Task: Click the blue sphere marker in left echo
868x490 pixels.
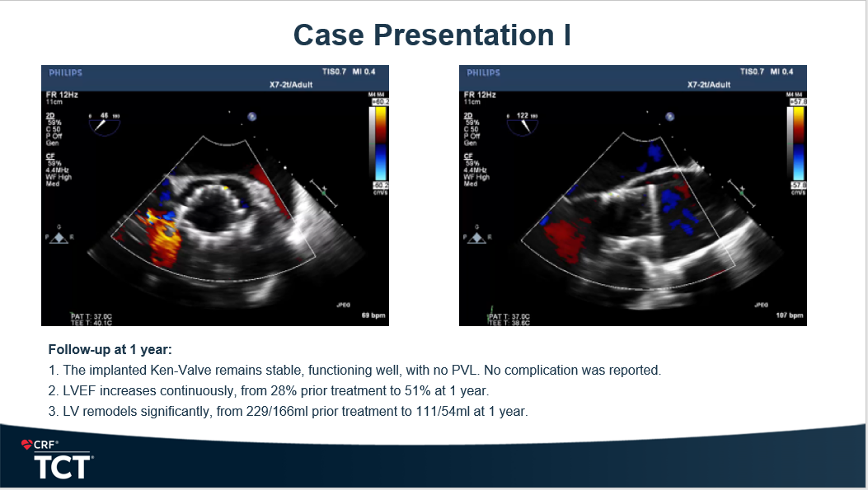Action: click(x=252, y=117)
